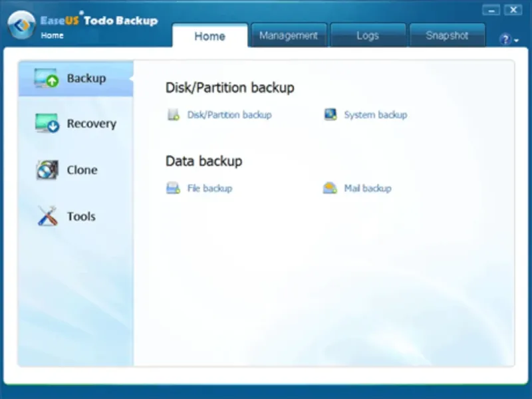Switch to the Management tab
This screenshot has width=532, height=399.
click(289, 35)
